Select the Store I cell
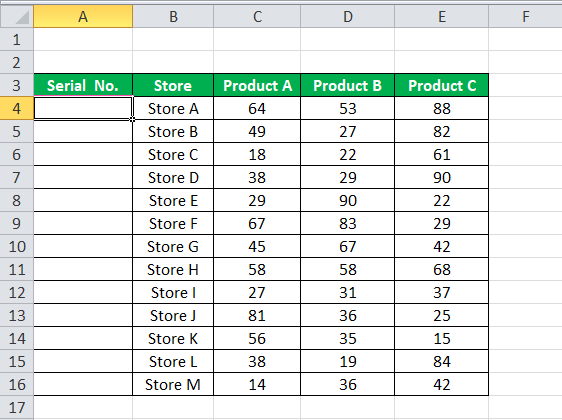Image resolution: width=562 pixels, height=420 pixels. pos(173,292)
